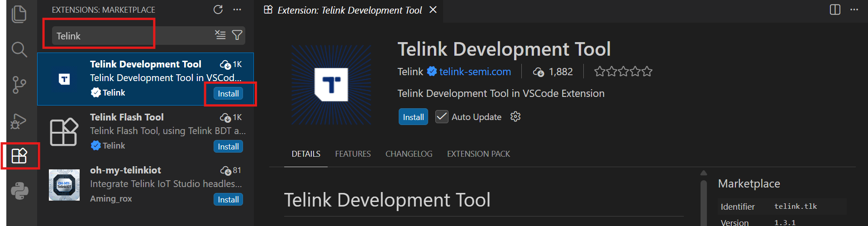Image resolution: width=868 pixels, height=226 pixels.
Task: Click the 1,882 install count
Action: coord(553,72)
